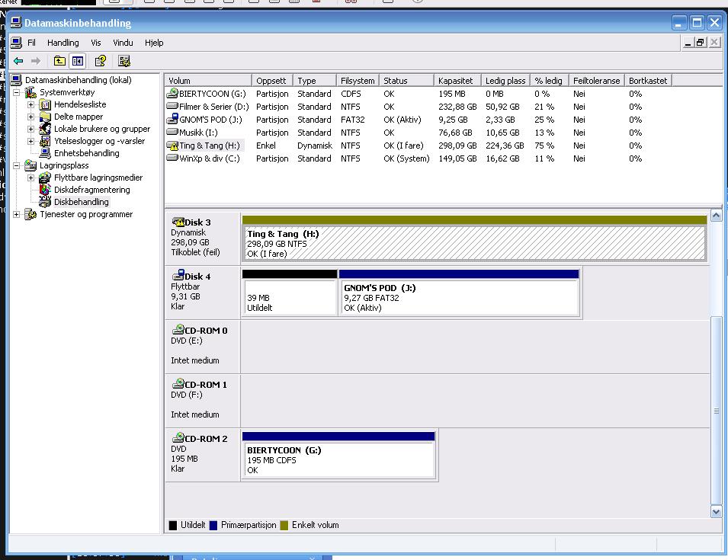
Task: Click the Systemverktøy icon
Action: 30,92
